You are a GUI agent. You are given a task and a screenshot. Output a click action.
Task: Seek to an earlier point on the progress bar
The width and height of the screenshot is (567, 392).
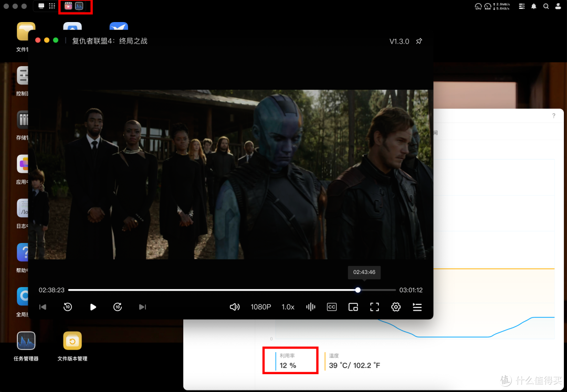(x=212, y=290)
